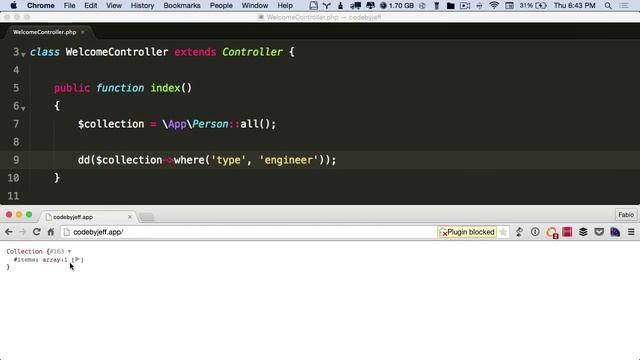Collapse the function fold arrow at line 6
This screenshot has height=360, width=640.
pos(23,108)
